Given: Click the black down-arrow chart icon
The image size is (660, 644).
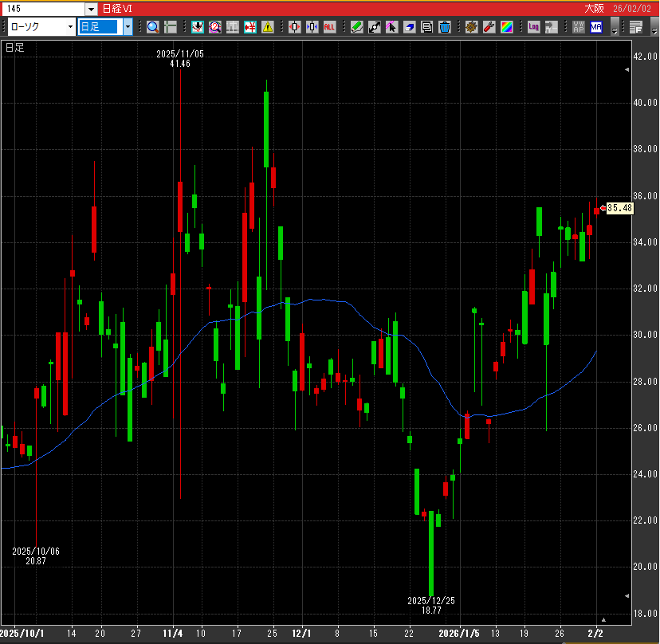Looking at the screenshot, I should pos(198,27).
